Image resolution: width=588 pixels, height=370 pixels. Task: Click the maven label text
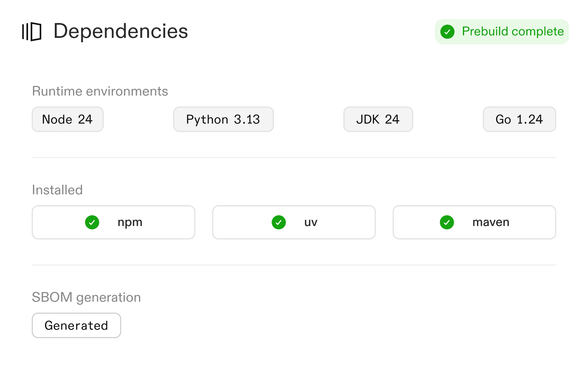pyautogui.click(x=491, y=222)
